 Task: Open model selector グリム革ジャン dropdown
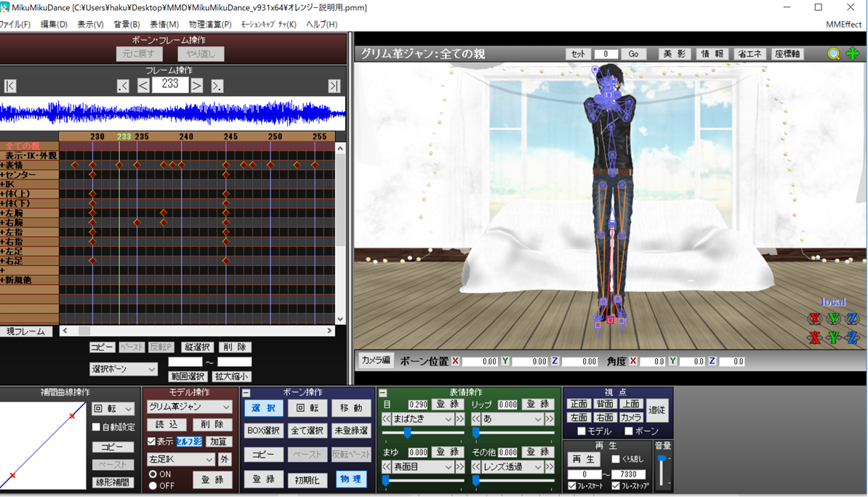click(189, 406)
